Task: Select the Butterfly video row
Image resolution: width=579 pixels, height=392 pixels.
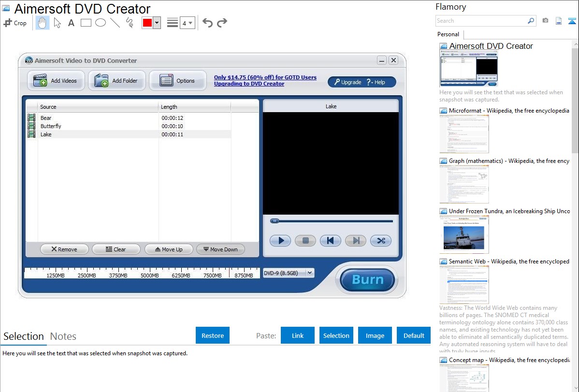Action: [129, 126]
